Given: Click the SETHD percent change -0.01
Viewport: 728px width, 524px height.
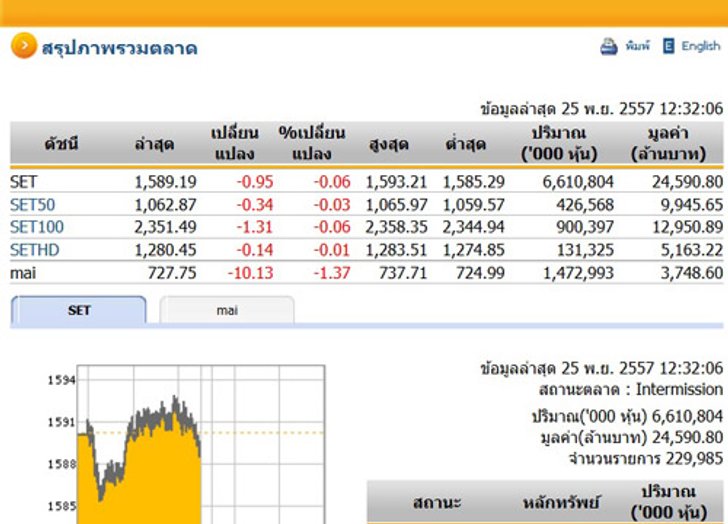Looking at the screenshot, I should tap(332, 250).
